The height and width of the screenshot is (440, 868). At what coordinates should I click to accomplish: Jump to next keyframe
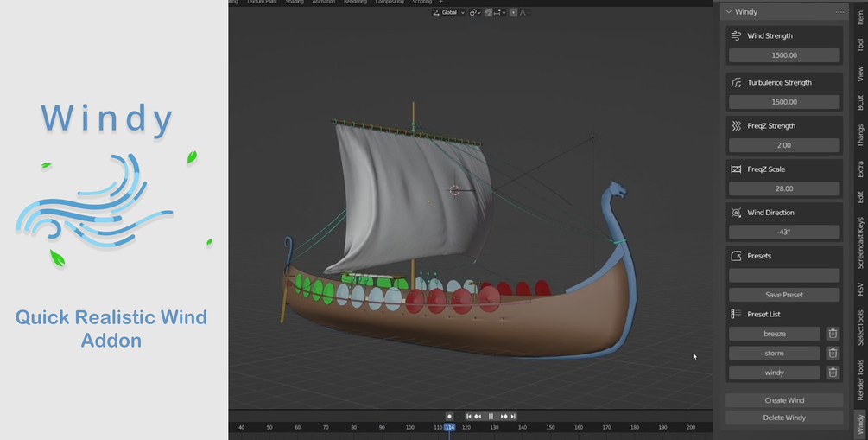pyautogui.click(x=504, y=416)
